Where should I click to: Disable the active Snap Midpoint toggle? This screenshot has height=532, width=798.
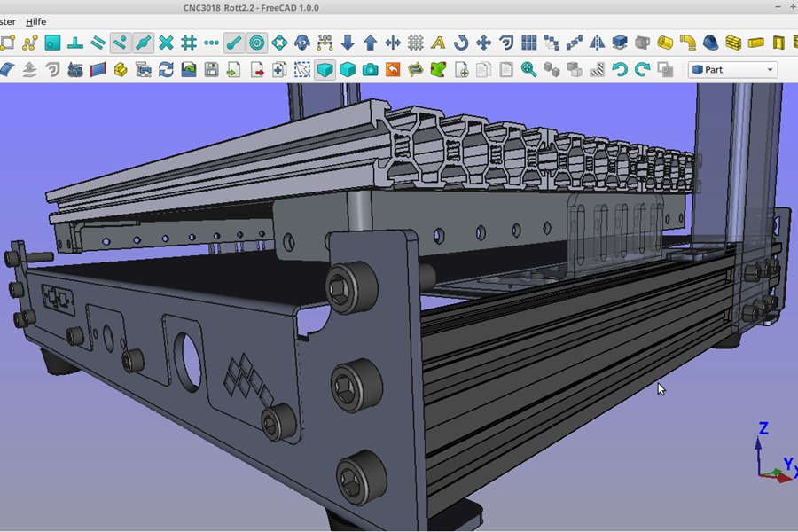click(x=144, y=43)
